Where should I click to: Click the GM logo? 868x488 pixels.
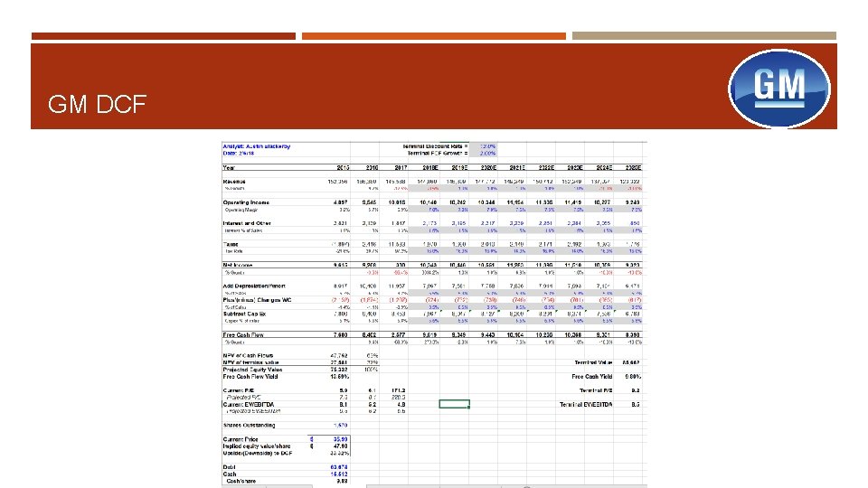(778, 89)
